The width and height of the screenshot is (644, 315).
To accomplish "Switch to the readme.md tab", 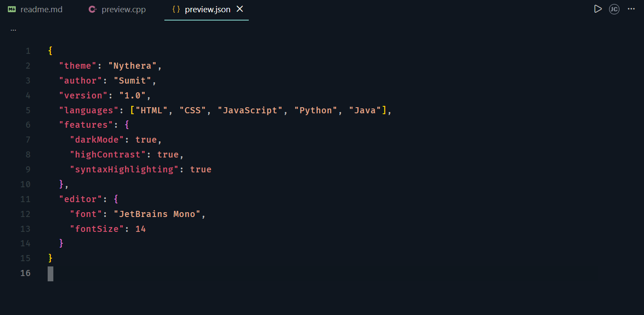I will tap(39, 9).
